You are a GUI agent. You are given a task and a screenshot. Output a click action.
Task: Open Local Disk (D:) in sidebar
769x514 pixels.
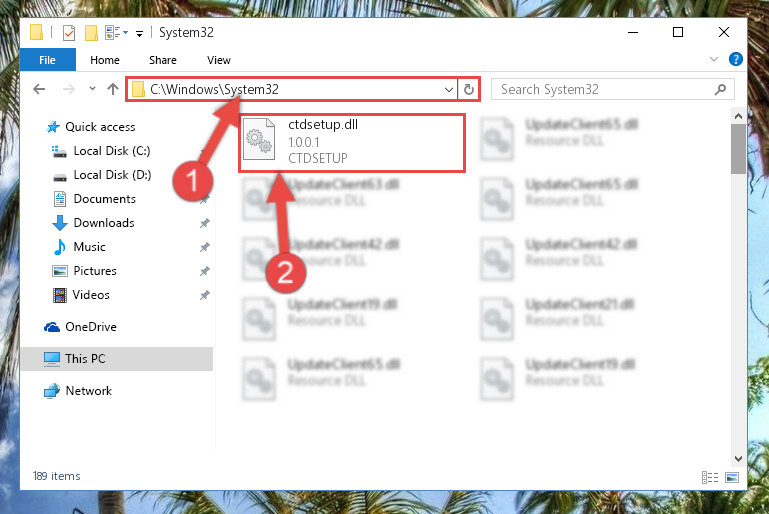click(x=112, y=175)
